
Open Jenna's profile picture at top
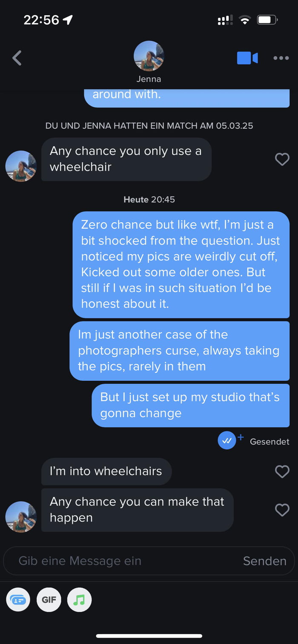pos(149,56)
